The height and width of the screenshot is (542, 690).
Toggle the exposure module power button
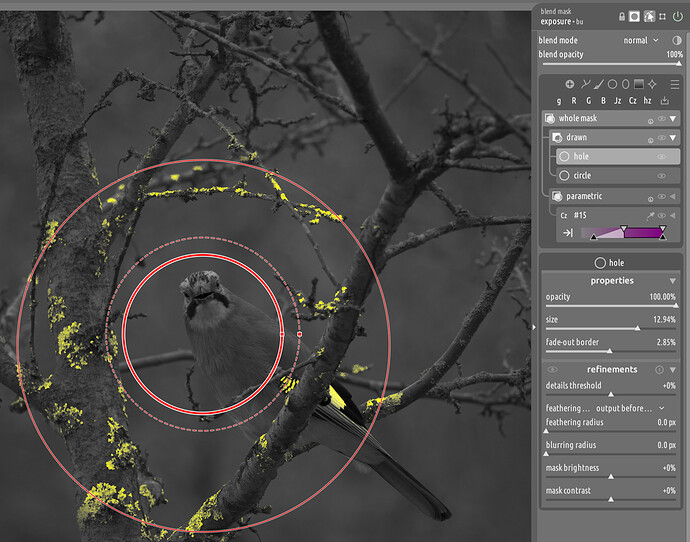pos(677,17)
